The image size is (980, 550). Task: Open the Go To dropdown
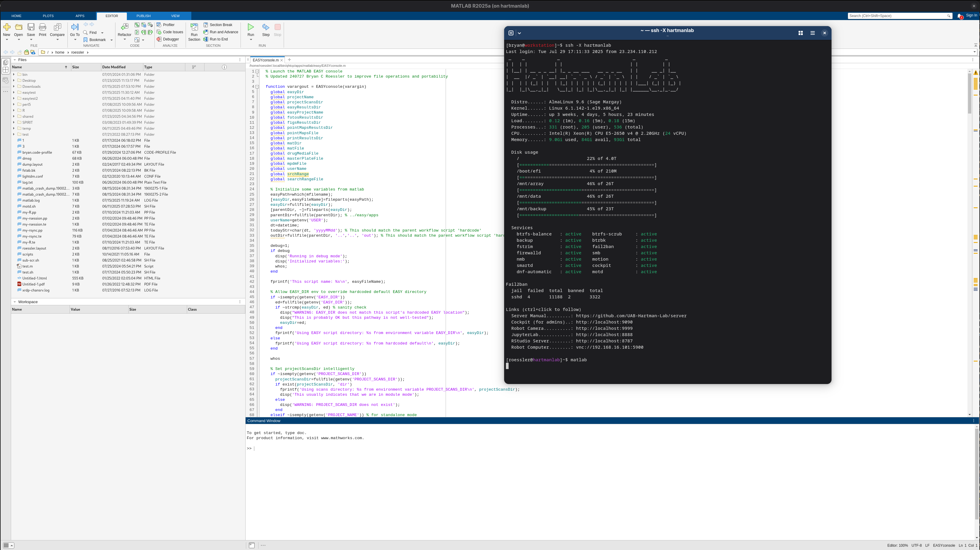pyautogui.click(x=75, y=39)
